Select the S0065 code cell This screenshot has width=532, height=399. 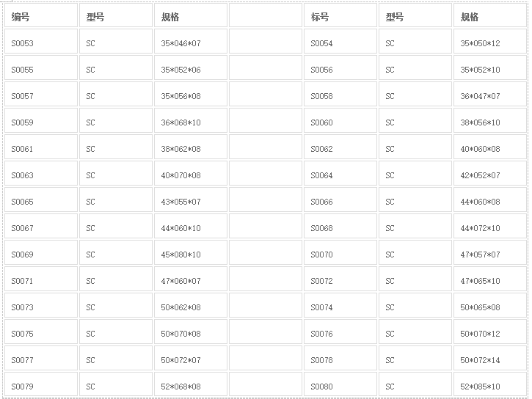[x=40, y=202]
